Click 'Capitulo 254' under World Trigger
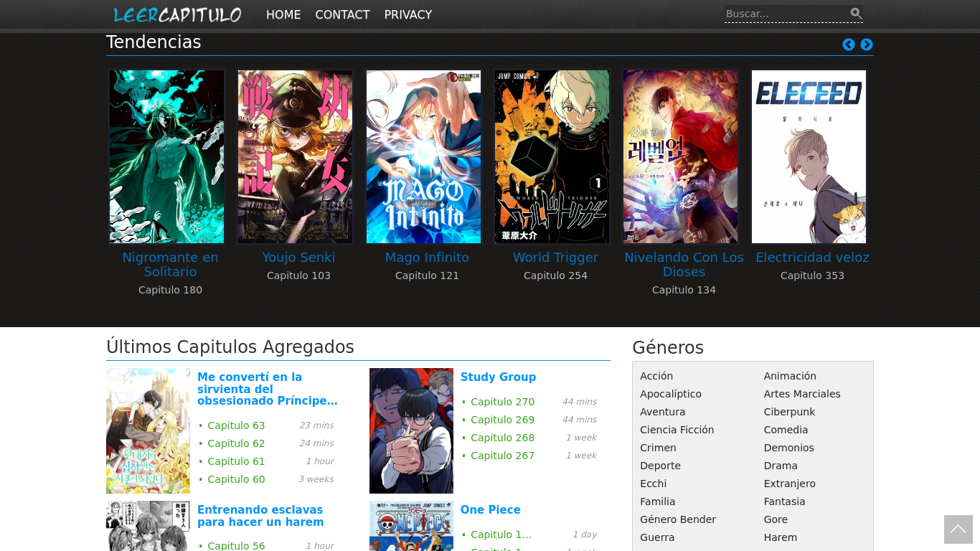 555,275
